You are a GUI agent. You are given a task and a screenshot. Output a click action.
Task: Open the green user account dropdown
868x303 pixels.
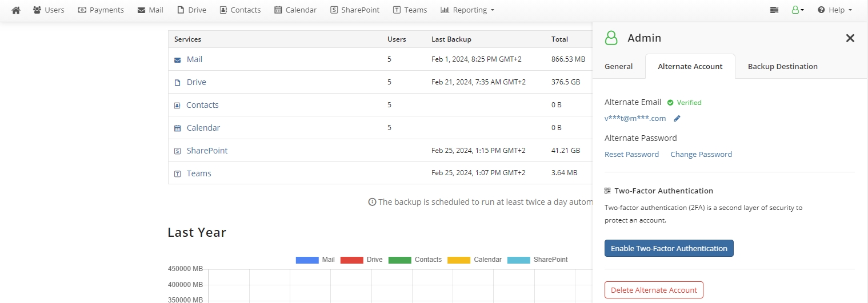(797, 10)
